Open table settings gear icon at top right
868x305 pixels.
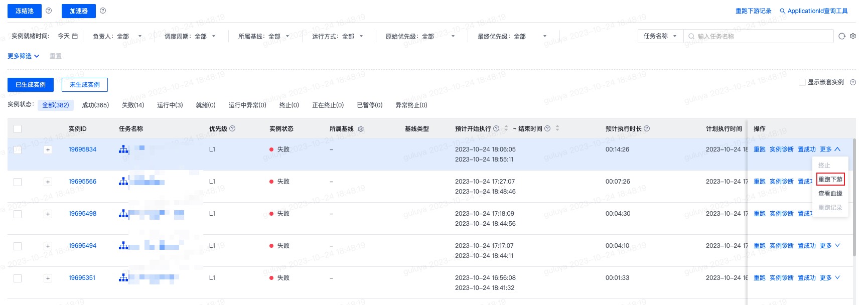pos(853,36)
